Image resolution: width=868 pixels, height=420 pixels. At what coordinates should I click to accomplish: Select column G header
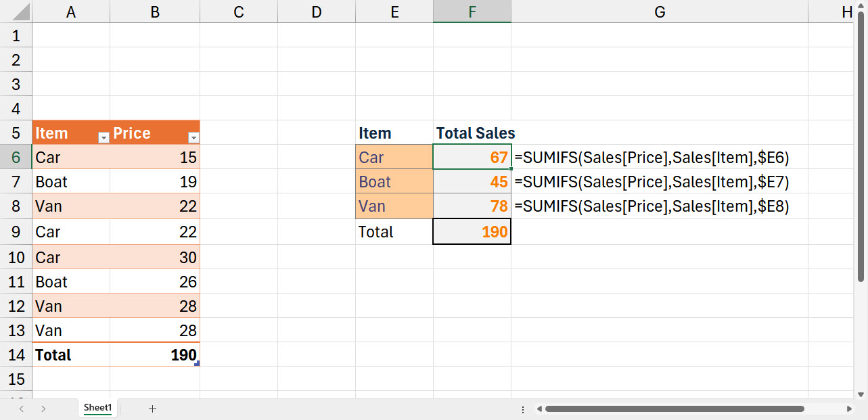(660, 11)
